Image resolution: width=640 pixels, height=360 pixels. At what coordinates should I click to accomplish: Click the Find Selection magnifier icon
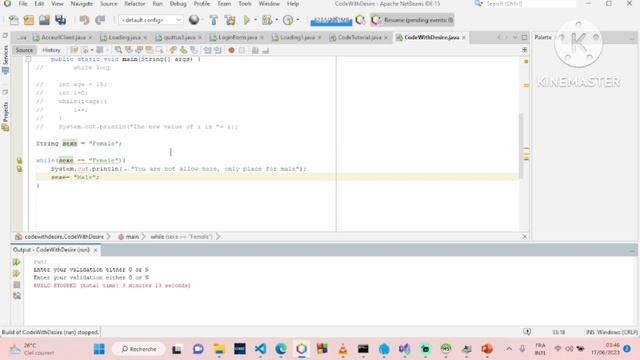pyautogui.click(x=118, y=50)
